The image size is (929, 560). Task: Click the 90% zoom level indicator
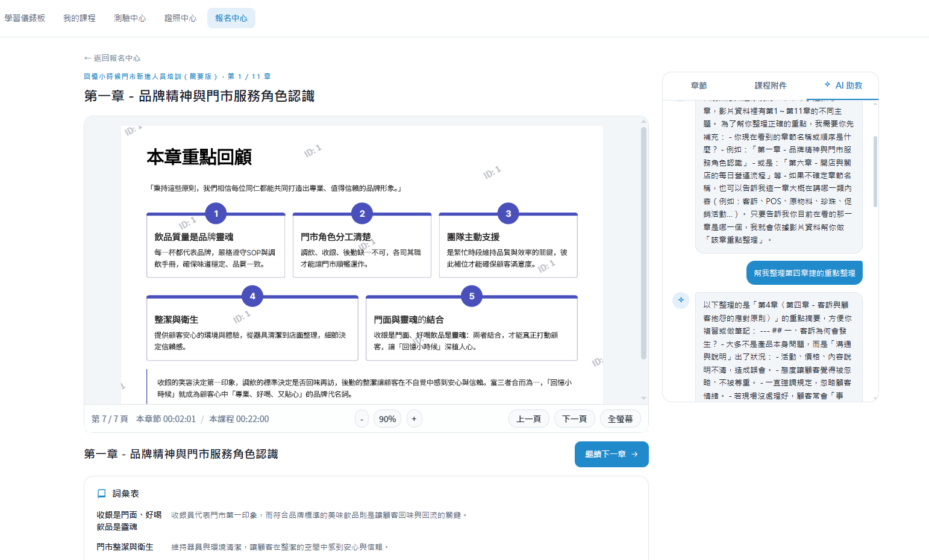tap(387, 419)
